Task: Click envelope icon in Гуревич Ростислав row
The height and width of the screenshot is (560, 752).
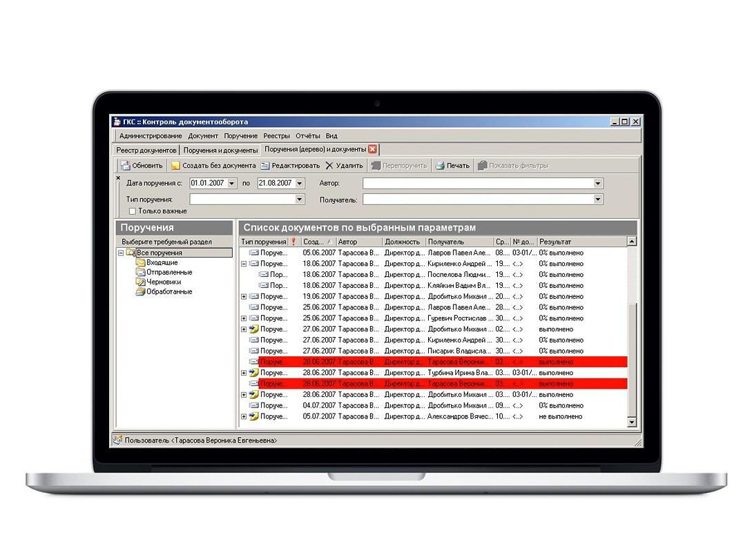Action: click(x=254, y=318)
